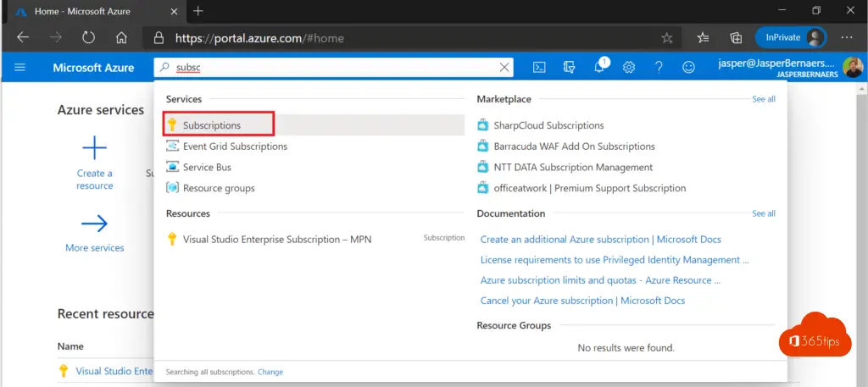Click See all next to Marketplace
This screenshot has width=868, height=387.
[763, 99]
